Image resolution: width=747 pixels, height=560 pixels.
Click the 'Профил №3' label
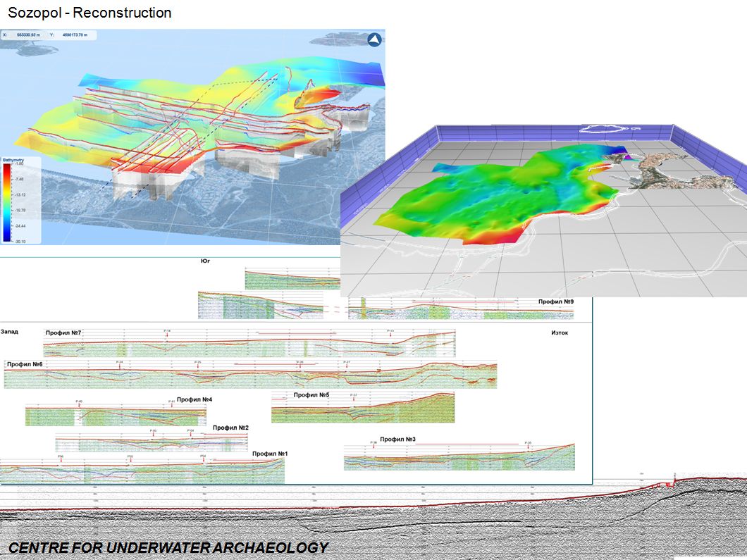tap(397, 439)
